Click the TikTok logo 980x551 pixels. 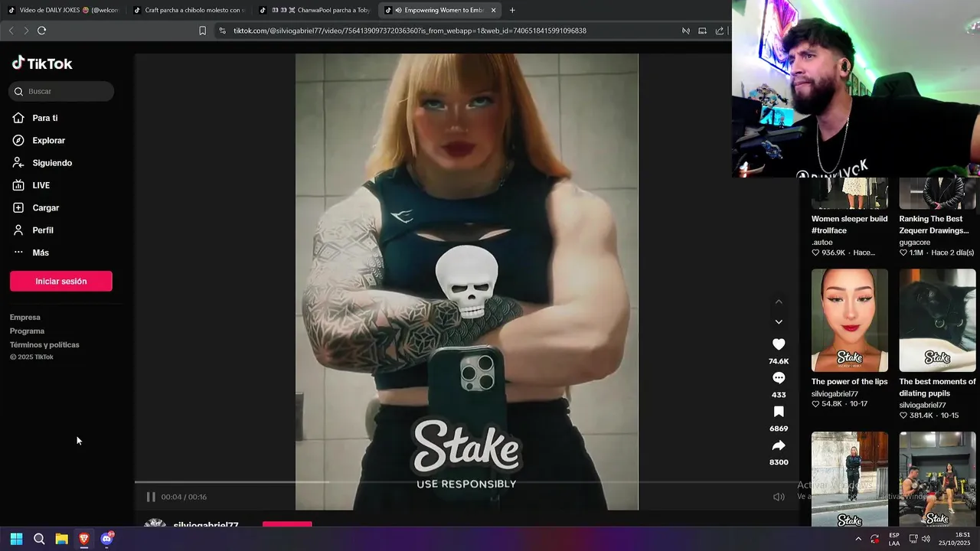[42, 64]
